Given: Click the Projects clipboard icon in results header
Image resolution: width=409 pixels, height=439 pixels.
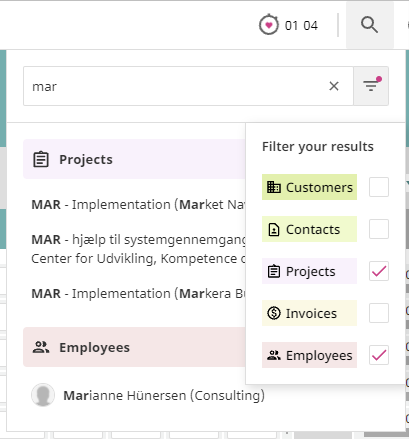Looking at the screenshot, I should pyautogui.click(x=41, y=159).
